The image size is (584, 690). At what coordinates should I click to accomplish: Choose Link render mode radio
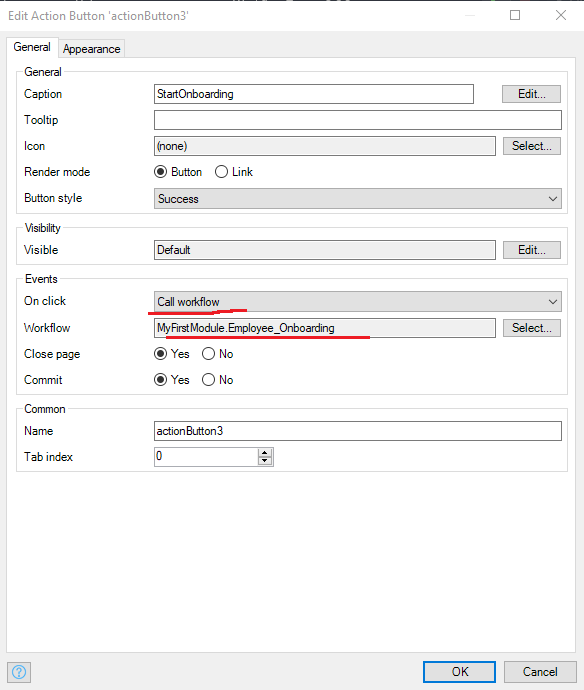pyautogui.click(x=221, y=172)
